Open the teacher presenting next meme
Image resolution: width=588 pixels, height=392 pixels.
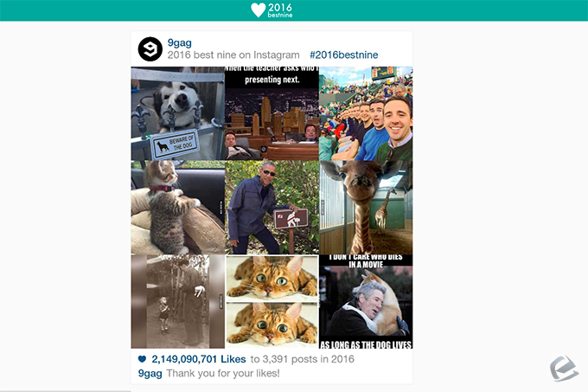[272, 113]
